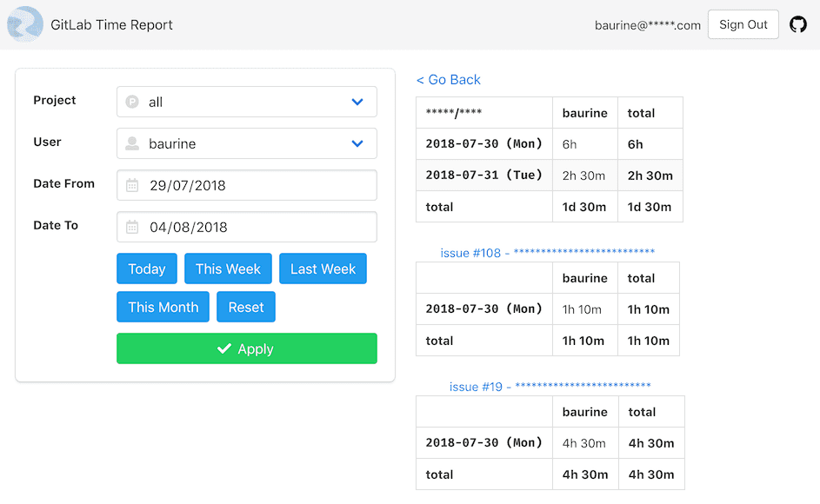The width and height of the screenshot is (820, 504).
Task: Click the user avatar icon in User field
Action: coord(132,143)
